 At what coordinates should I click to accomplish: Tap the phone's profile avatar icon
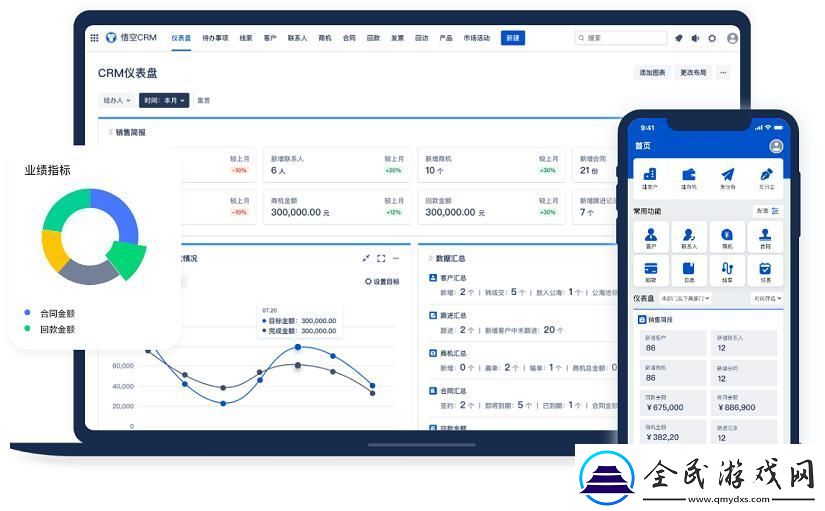[776, 146]
